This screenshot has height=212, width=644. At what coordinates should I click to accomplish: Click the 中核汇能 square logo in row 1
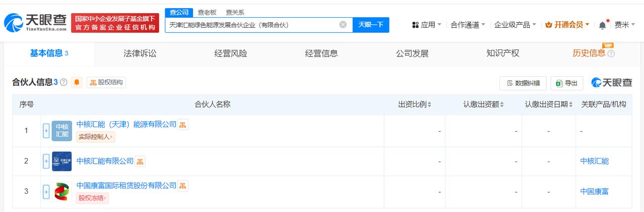[x=62, y=131]
